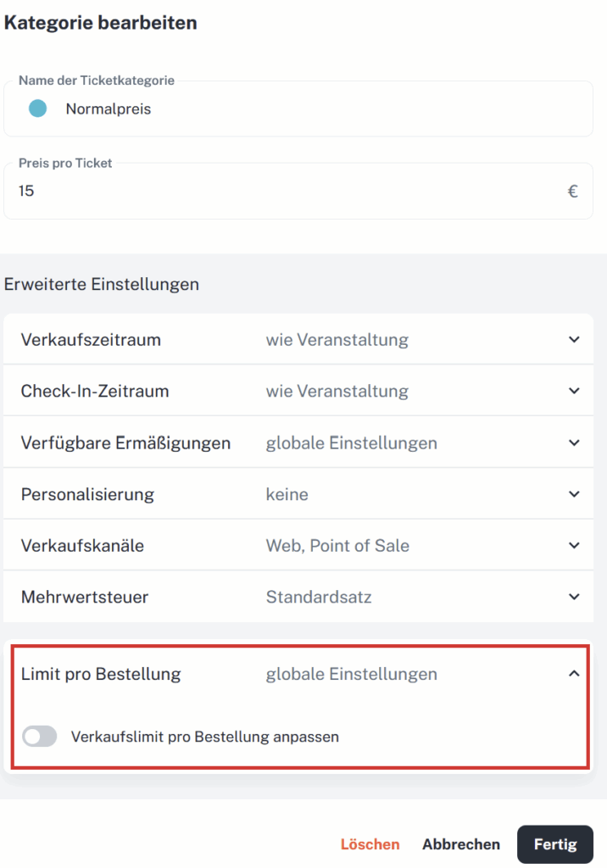Click the Limit pro Bestellung header label
This screenshot has width=607, height=868.
point(101,674)
